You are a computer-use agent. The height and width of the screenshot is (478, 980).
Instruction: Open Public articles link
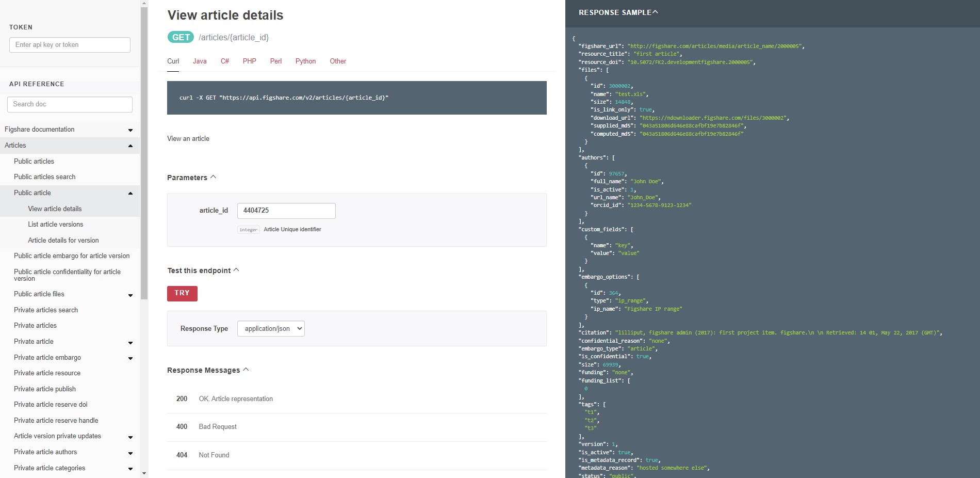click(34, 162)
